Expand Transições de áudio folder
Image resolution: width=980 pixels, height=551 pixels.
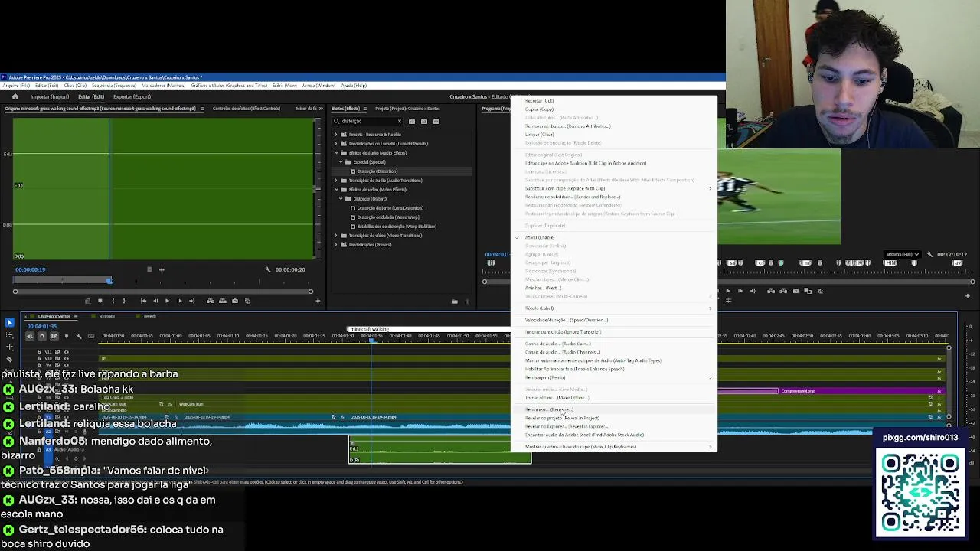pyautogui.click(x=335, y=181)
